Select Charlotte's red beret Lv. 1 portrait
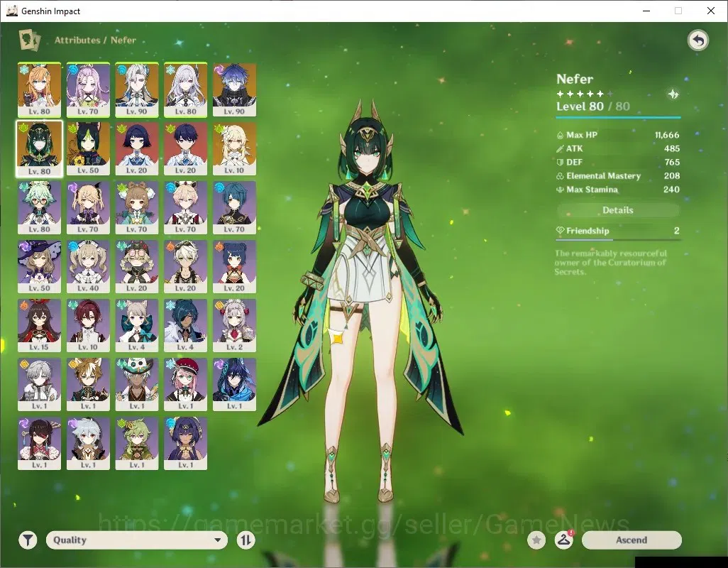Screen dimensions: 728x568 point(186,385)
